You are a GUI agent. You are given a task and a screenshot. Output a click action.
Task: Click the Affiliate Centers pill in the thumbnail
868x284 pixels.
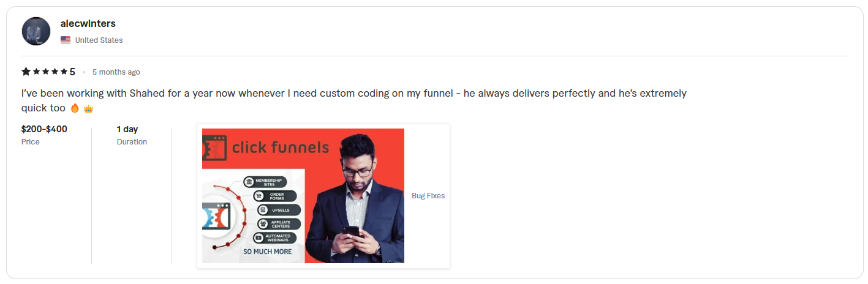click(x=279, y=224)
